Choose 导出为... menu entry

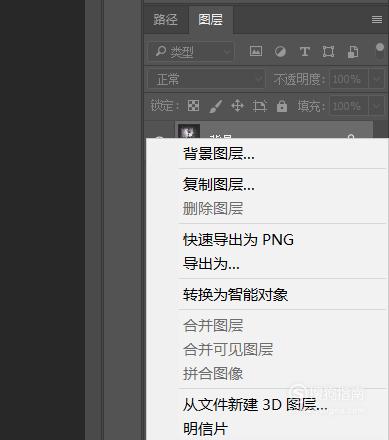tap(211, 264)
